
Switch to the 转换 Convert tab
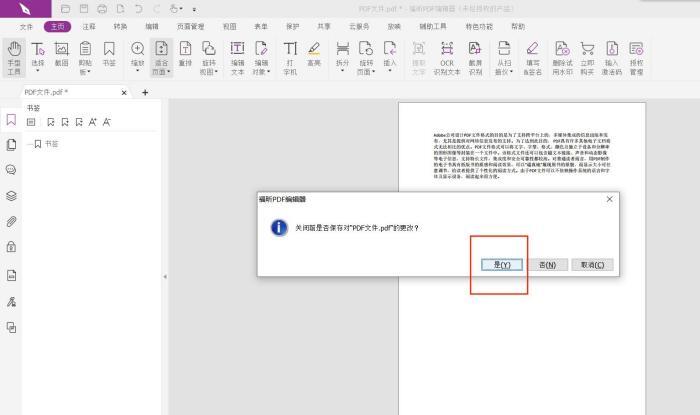[120, 27]
